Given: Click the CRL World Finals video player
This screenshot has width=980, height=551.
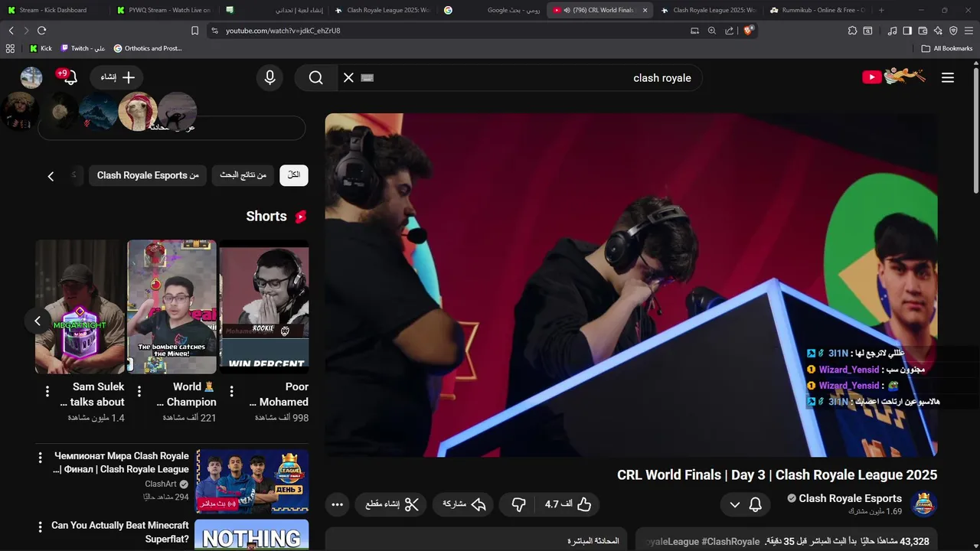Looking at the screenshot, I should coord(631,285).
